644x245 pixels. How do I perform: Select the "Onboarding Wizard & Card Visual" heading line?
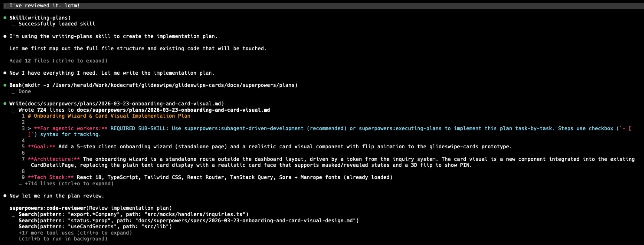coord(109,116)
